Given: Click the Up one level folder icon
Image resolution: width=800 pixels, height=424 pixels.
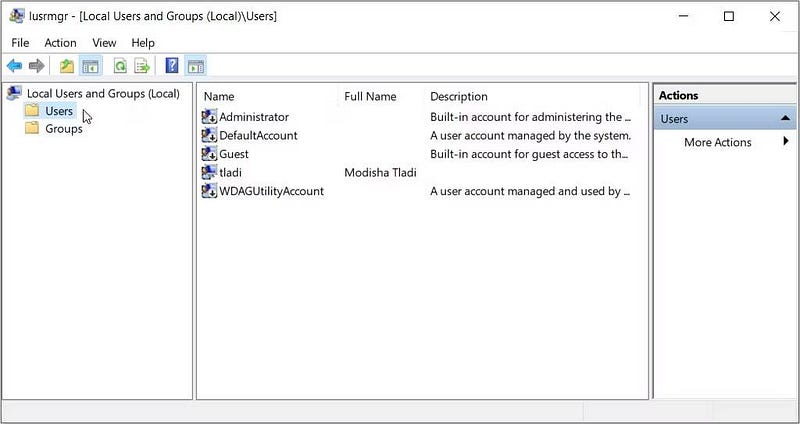Looking at the screenshot, I should (x=67, y=66).
